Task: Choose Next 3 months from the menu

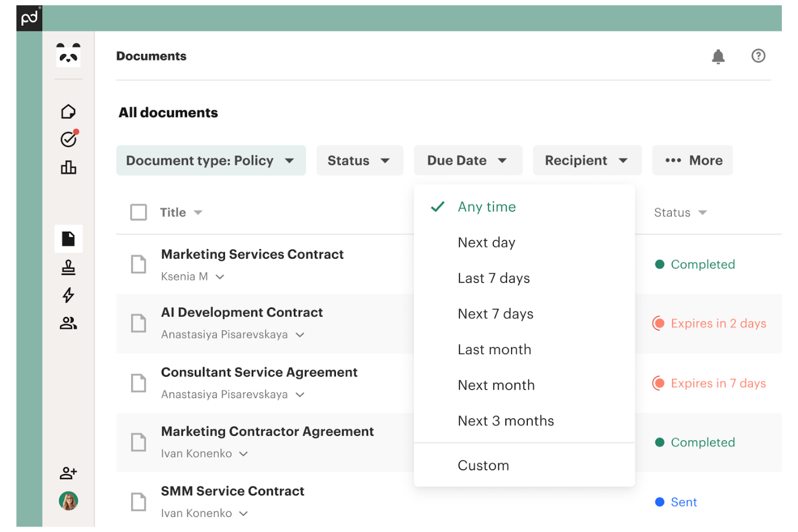Action: point(506,420)
